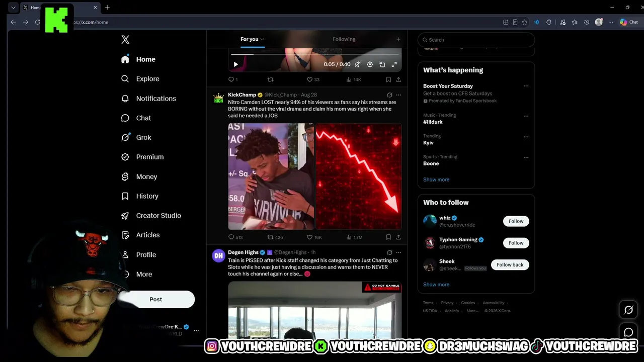Repost the KickChamp post
The image size is (644, 362).
(270, 237)
